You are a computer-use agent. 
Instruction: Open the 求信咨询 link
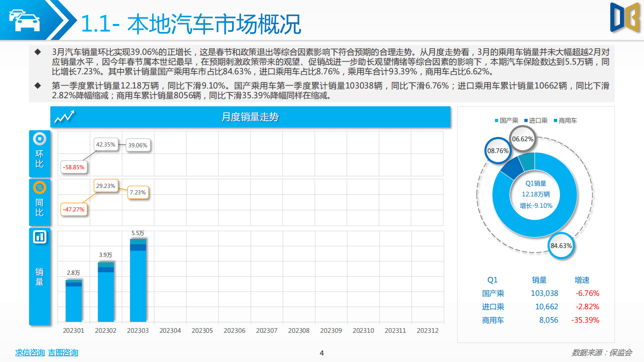pyautogui.click(x=30, y=353)
